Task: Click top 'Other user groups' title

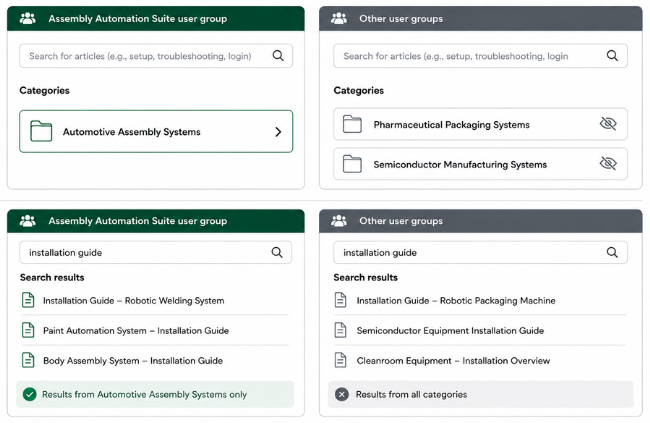Action: pyautogui.click(x=401, y=19)
